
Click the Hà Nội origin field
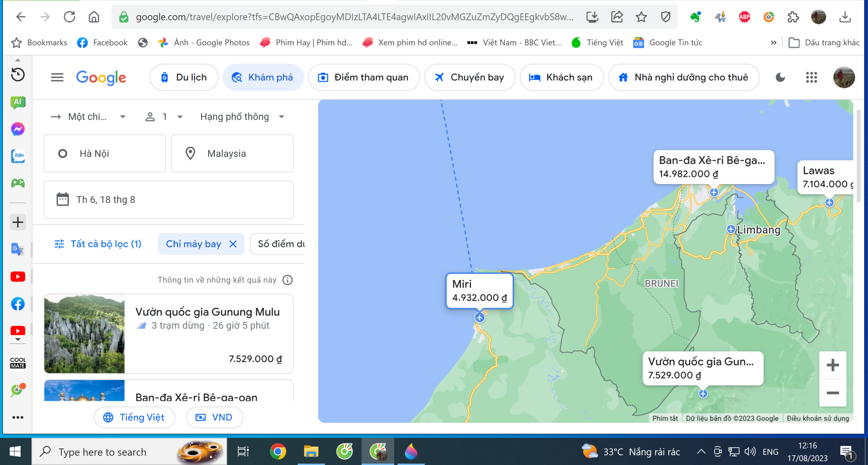point(105,154)
